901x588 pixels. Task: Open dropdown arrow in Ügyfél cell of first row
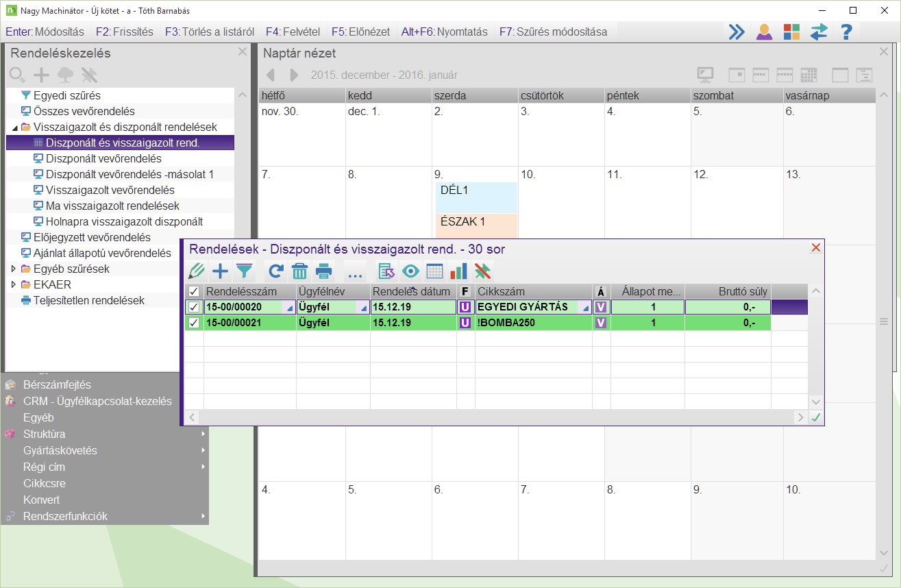coord(363,309)
